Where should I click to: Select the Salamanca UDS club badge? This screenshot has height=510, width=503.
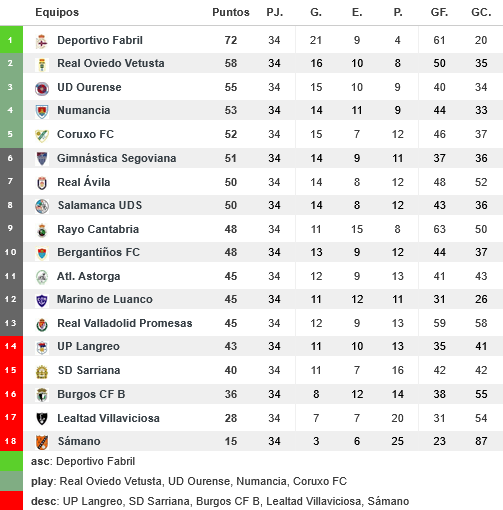tap(42, 206)
